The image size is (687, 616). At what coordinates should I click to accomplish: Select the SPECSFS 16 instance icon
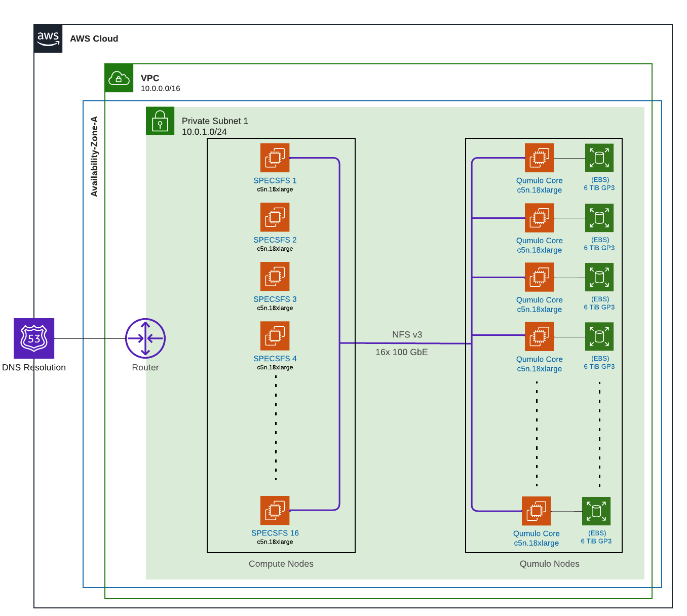275,511
